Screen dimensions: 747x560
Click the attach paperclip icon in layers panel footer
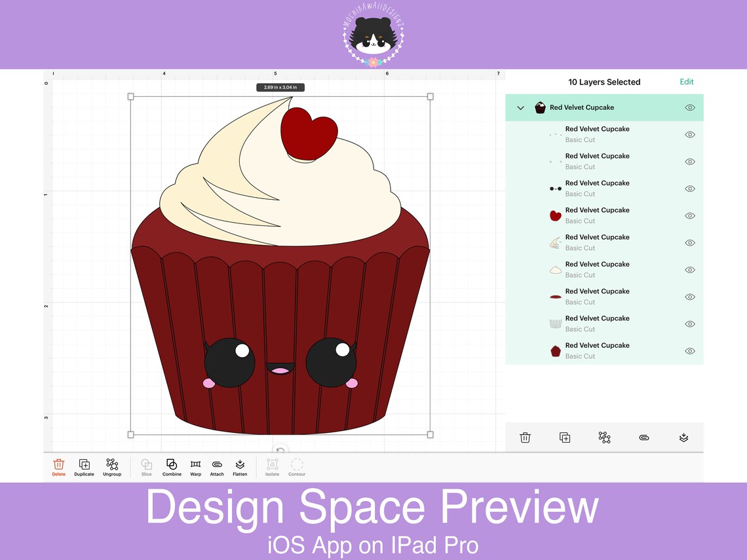pyautogui.click(x=644, y=437)
